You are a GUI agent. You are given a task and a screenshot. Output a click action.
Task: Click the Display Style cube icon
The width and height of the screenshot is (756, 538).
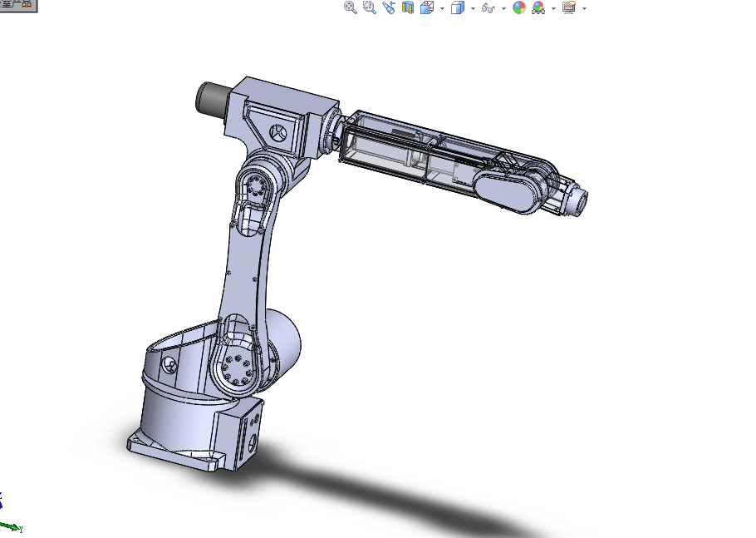(x=458, y=7)
